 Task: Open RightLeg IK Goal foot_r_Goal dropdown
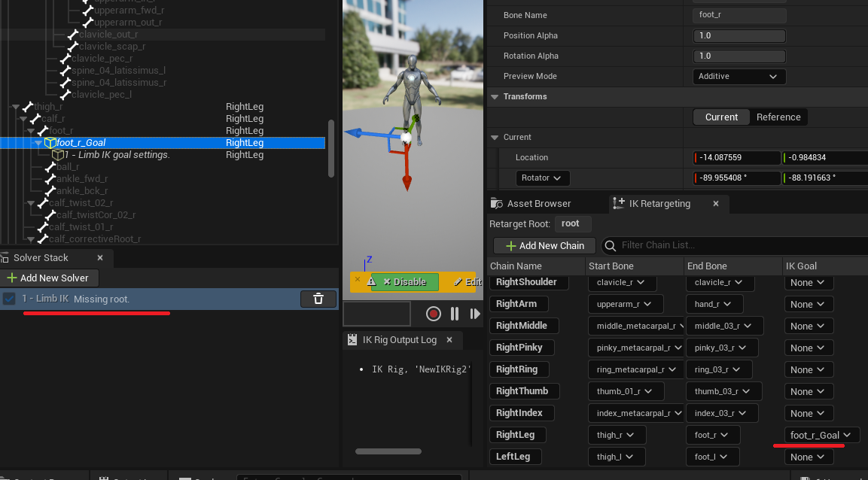click(821, 435)
